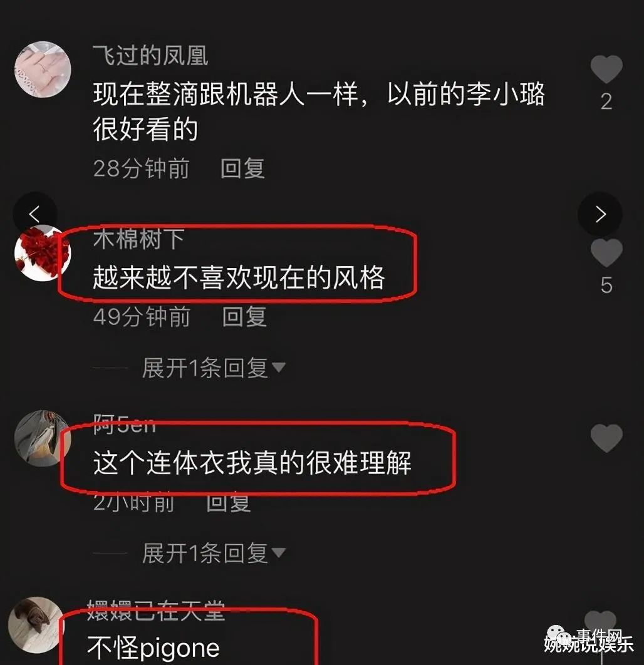Select comment text 不怪pigone
Image resolution: width=644 pixels, height=665 pixels.
153,647
